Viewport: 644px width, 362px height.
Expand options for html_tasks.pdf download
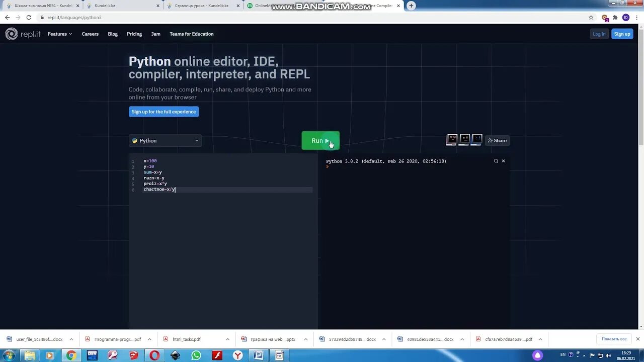point(227,339)
